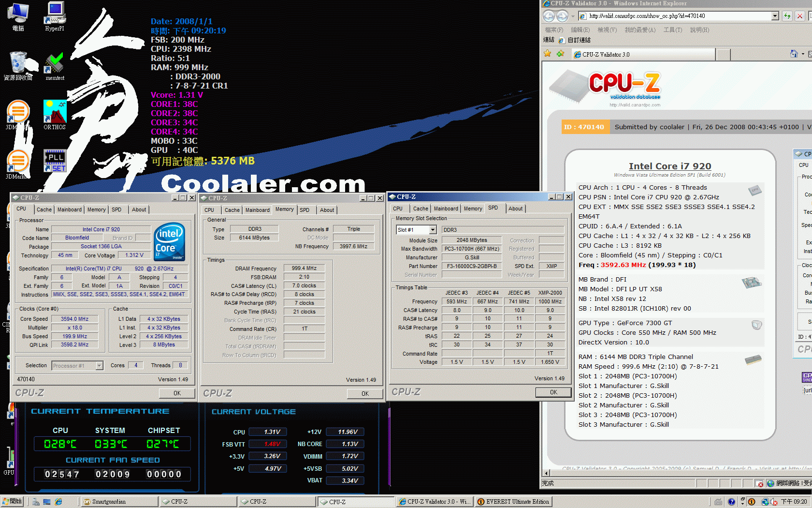Click the Code Name Bloomfield field

[x=77, y=238]
